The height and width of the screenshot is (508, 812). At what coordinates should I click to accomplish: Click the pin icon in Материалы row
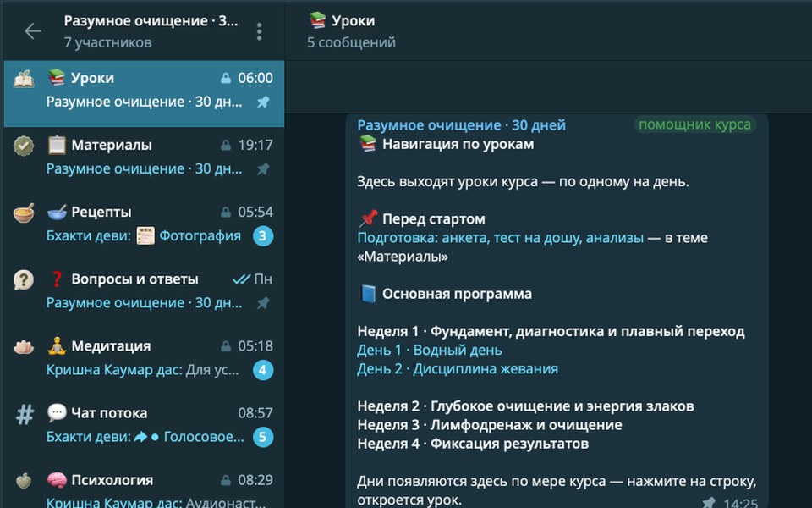point(263,169)
